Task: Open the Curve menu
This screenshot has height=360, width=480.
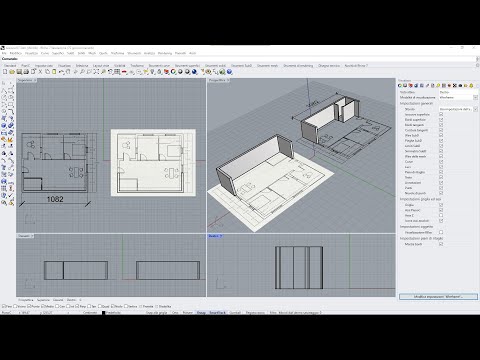Action: coord(45,53)
